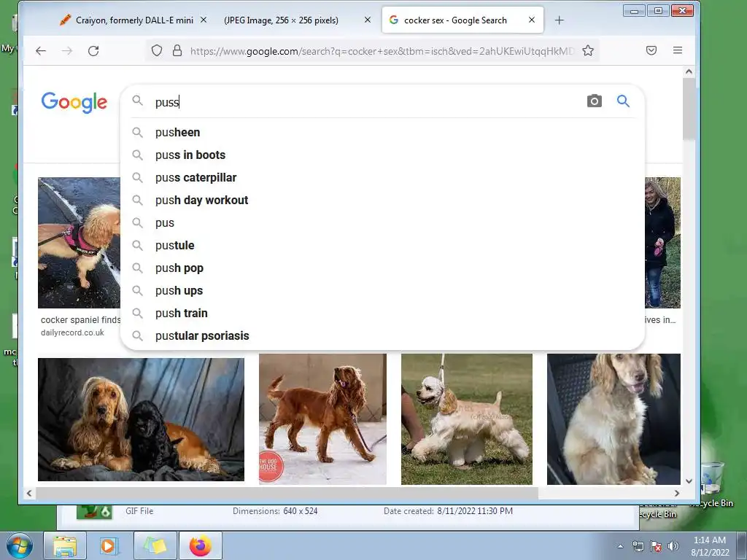This screenshot has width=747, height=560.
Task: Open the tracking protection shield icon
Action: tap(157, 51)
